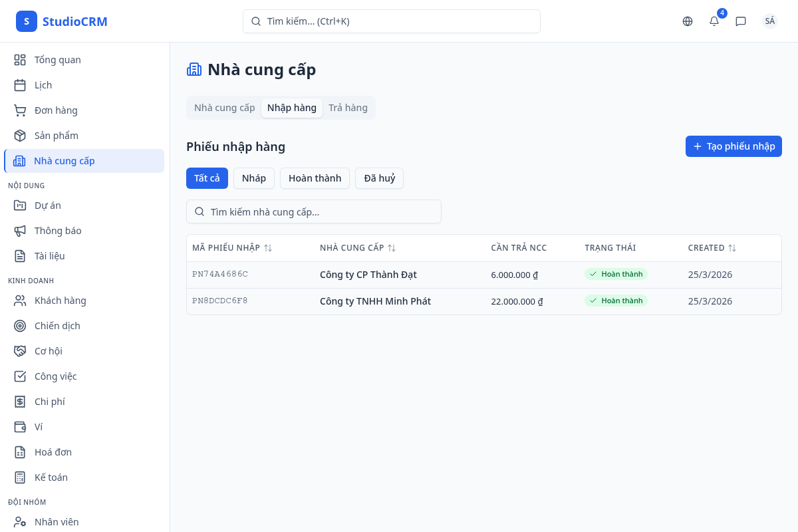Viewport: 798px width, 532px height.
Task: Open receipt PN74A4686C
Action: [220, 275]
